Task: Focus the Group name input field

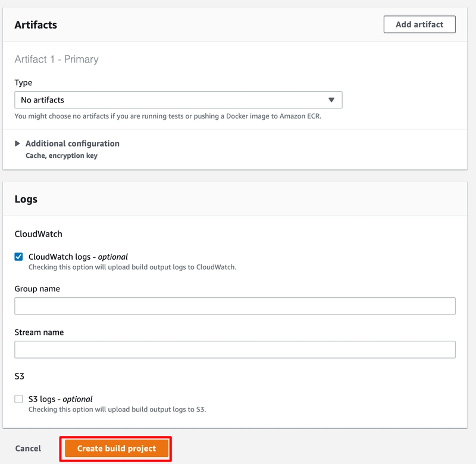Action: 234,306
